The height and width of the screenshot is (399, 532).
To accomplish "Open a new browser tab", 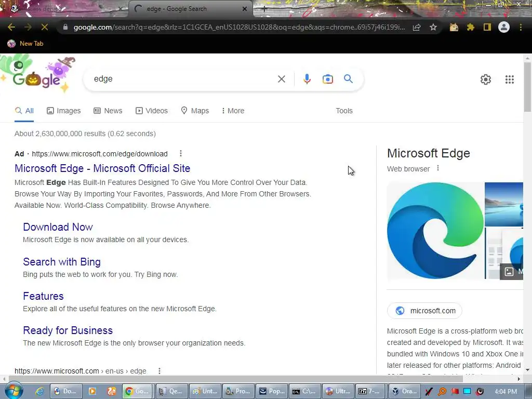I will 264,9.
